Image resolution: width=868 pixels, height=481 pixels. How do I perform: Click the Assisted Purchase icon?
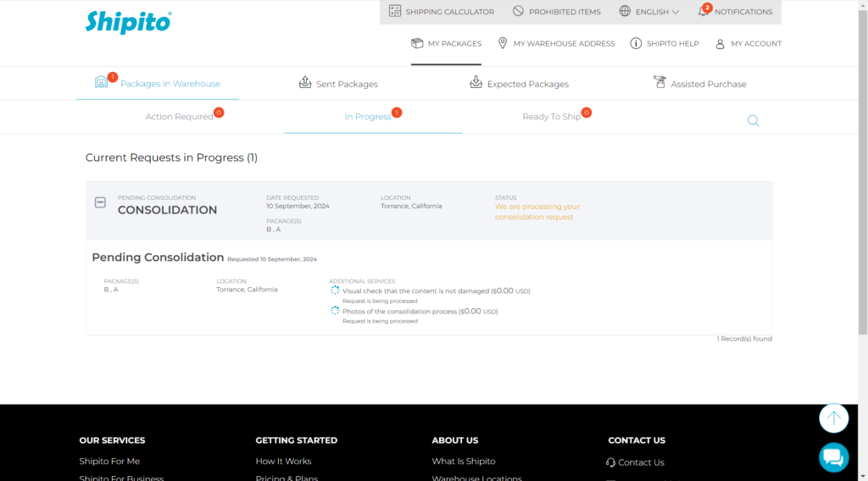tap(659, 82)
